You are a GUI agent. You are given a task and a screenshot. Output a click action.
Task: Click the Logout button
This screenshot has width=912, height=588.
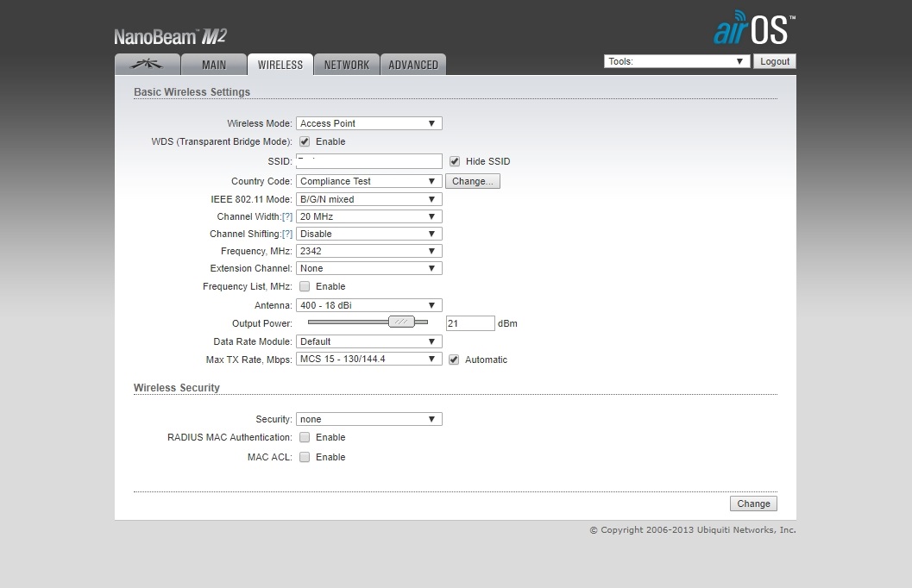point(775,61)
